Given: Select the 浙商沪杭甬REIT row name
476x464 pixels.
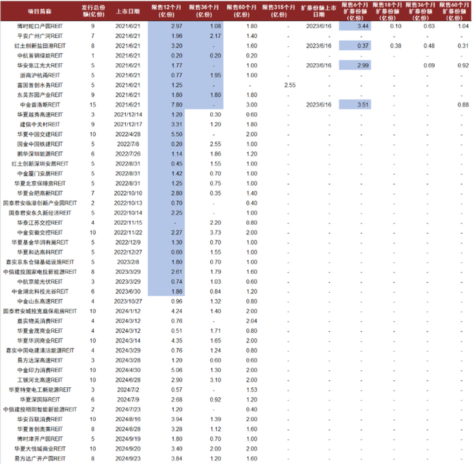Looking at the screenshot, I should 39,75.
